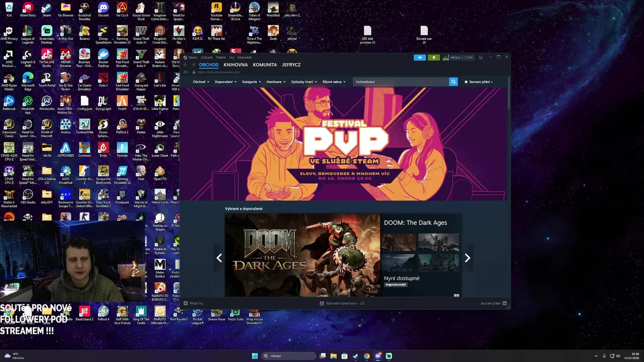Open the Festival PvP sale banner

tap(343, 144)
